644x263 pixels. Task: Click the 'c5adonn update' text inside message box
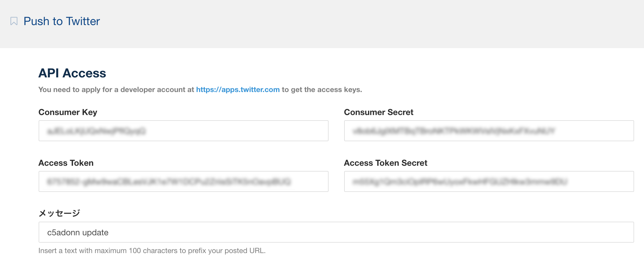78,232
